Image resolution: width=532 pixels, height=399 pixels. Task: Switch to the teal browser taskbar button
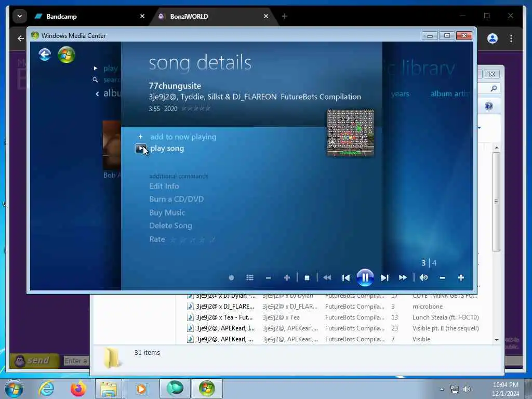(x=175, y=389)
